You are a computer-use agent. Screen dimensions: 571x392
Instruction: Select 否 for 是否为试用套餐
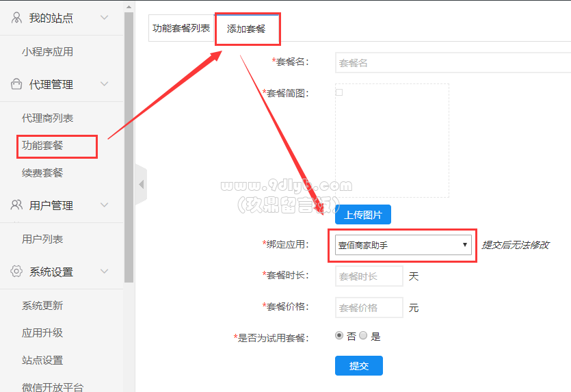pos(339,335)
